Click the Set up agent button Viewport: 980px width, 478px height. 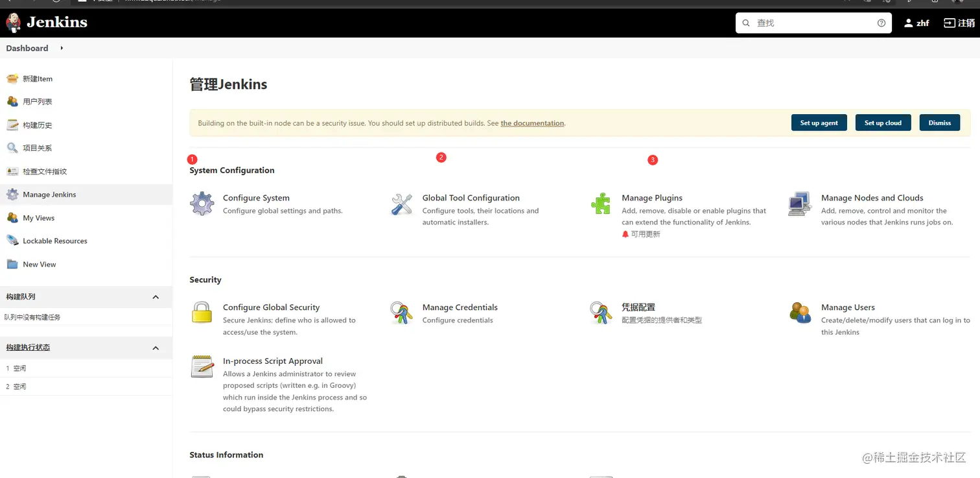(819, 123)
